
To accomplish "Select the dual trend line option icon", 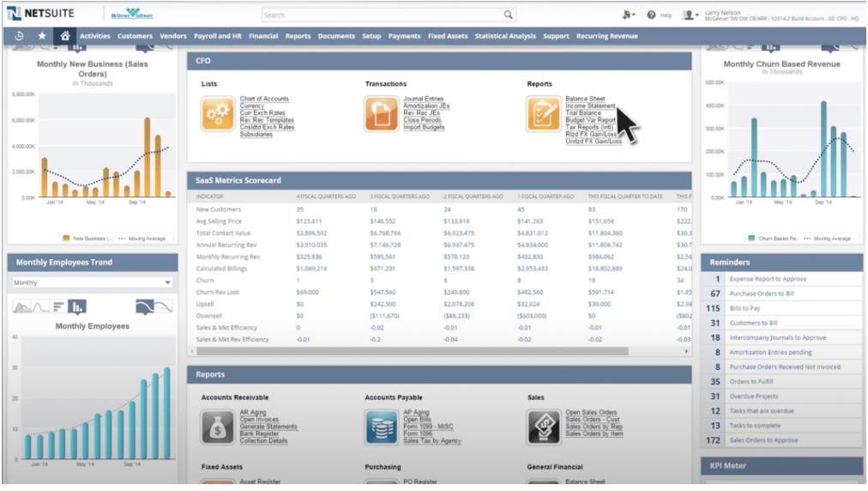I will (163, 306).
